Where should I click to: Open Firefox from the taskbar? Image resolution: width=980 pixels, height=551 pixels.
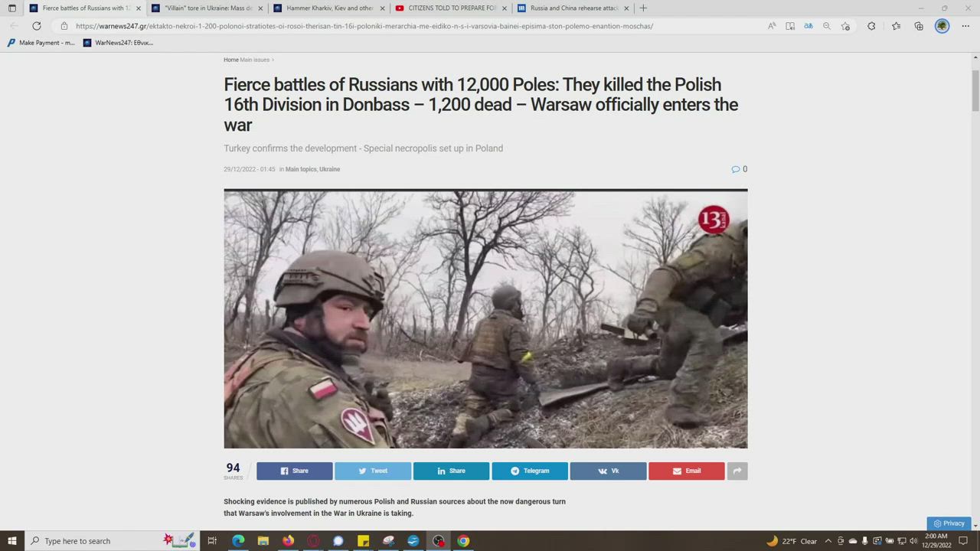pyautogui.click(x=288, y=541)
